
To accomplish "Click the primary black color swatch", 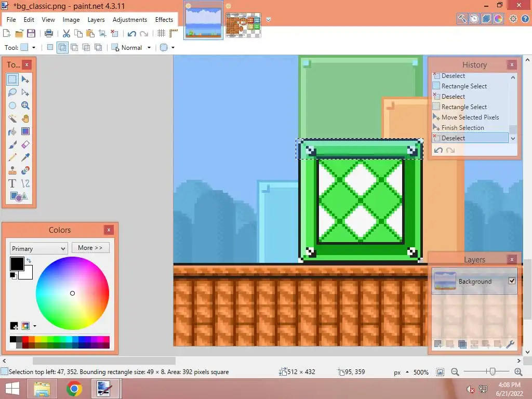I will pyautogui.click(x=17, y=264).
